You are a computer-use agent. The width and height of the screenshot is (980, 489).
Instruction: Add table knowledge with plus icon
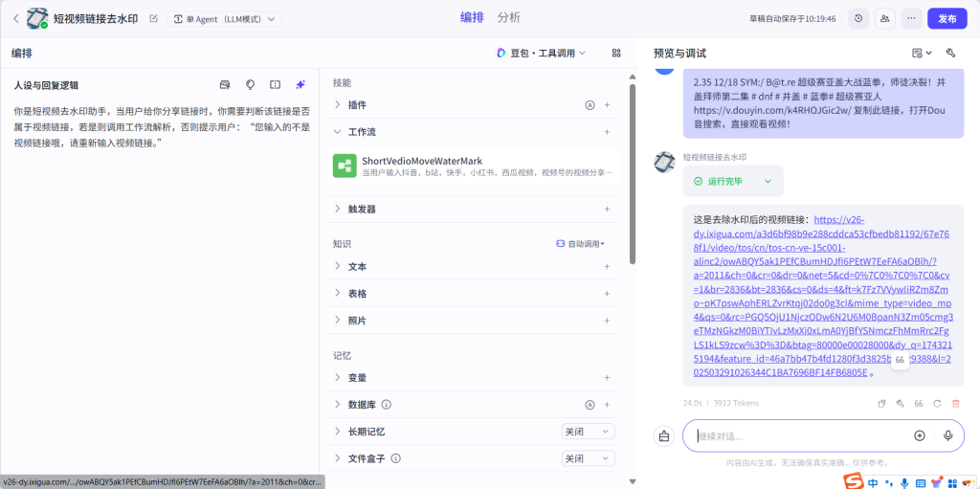coord(607,293)
